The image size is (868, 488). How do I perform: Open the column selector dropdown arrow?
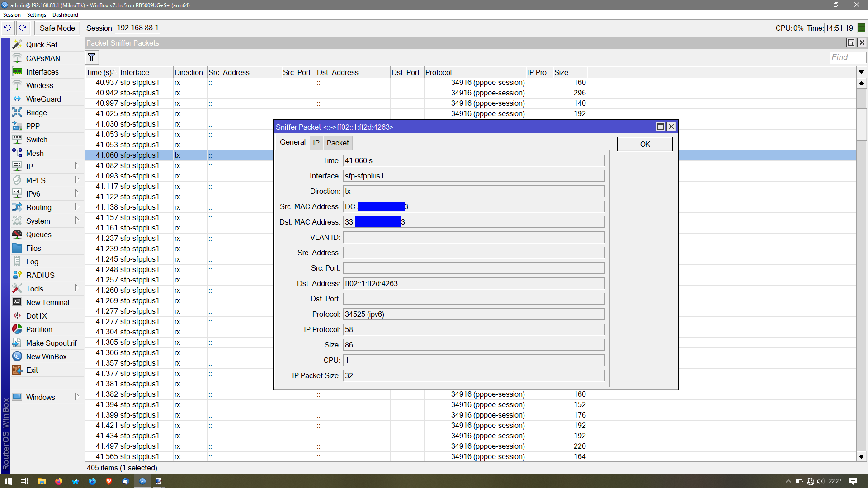click(861, 72)
